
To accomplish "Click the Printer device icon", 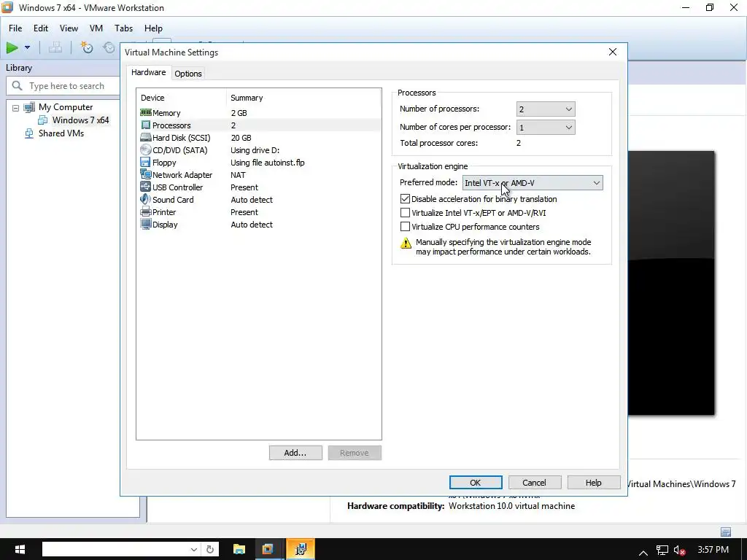I will click(146, 212).
